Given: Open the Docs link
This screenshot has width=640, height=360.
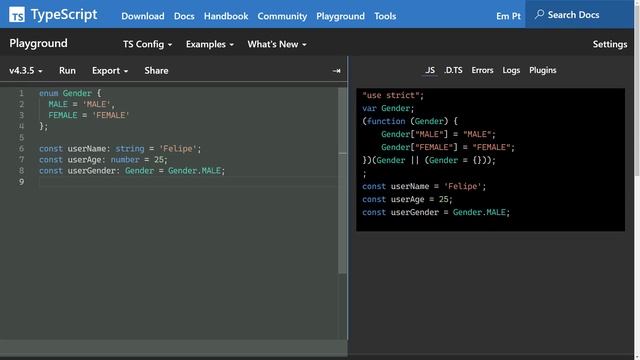Looking at the screenshot, I should click(x=184, y=16).
